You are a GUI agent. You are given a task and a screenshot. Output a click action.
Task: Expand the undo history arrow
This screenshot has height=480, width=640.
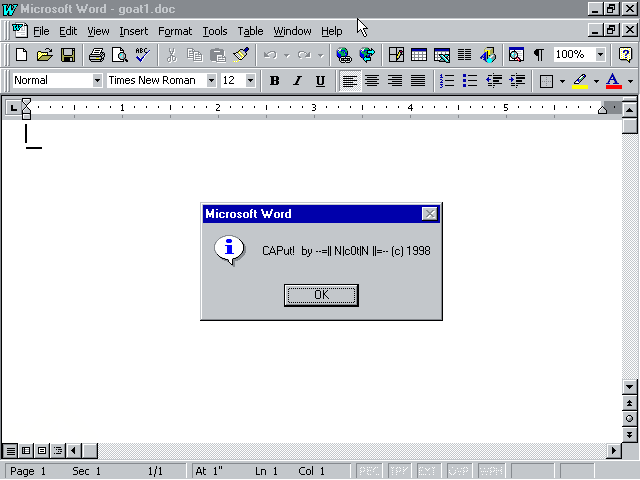coord(287,55)
